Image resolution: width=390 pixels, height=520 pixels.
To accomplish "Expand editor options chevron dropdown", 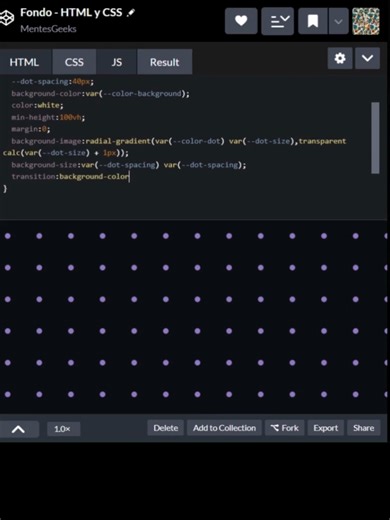I will pyautogui.click(x=367, y=58).
